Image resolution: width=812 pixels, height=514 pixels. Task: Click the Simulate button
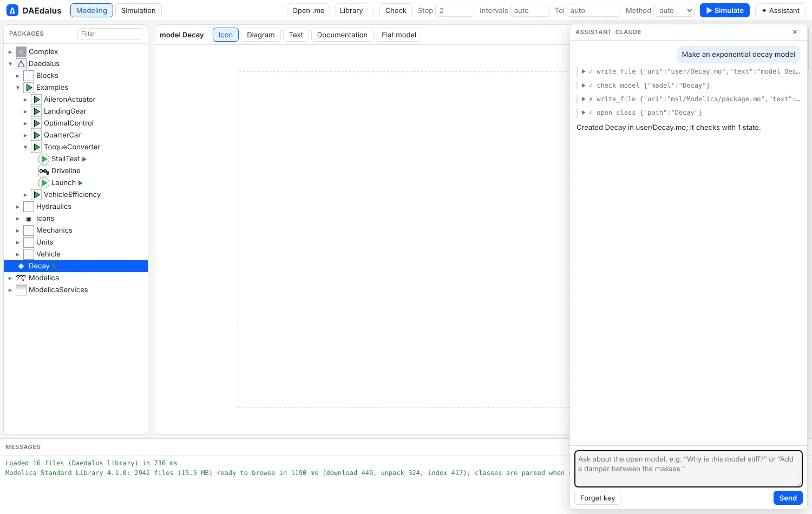pos(725,10)
